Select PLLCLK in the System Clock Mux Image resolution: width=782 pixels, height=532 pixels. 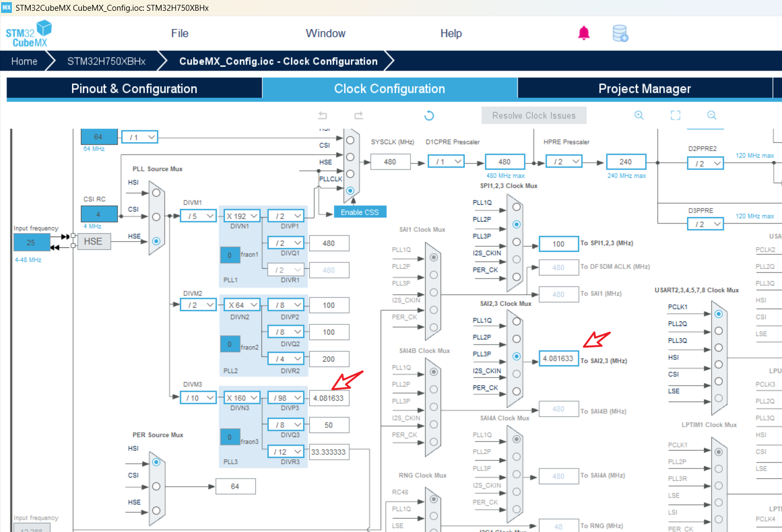click(350, 191)
